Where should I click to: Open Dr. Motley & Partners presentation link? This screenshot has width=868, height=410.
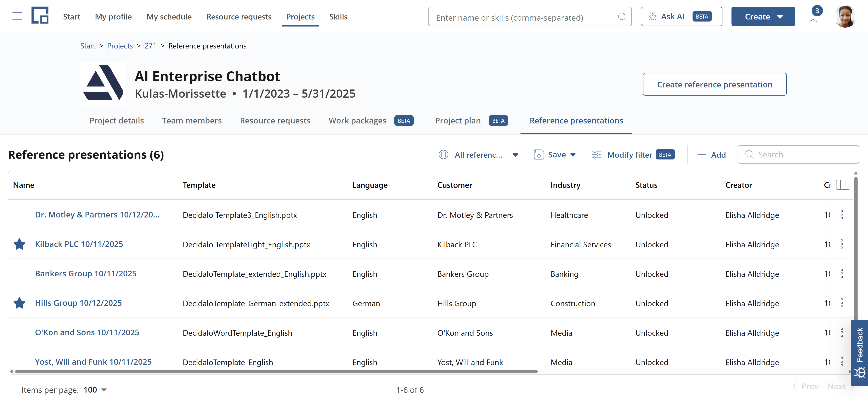coord(97,215)
